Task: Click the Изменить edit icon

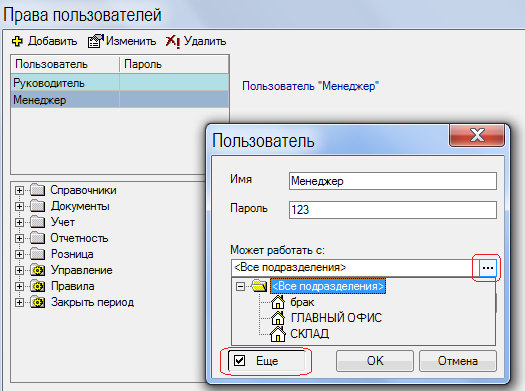Action: tap(95, 41)
